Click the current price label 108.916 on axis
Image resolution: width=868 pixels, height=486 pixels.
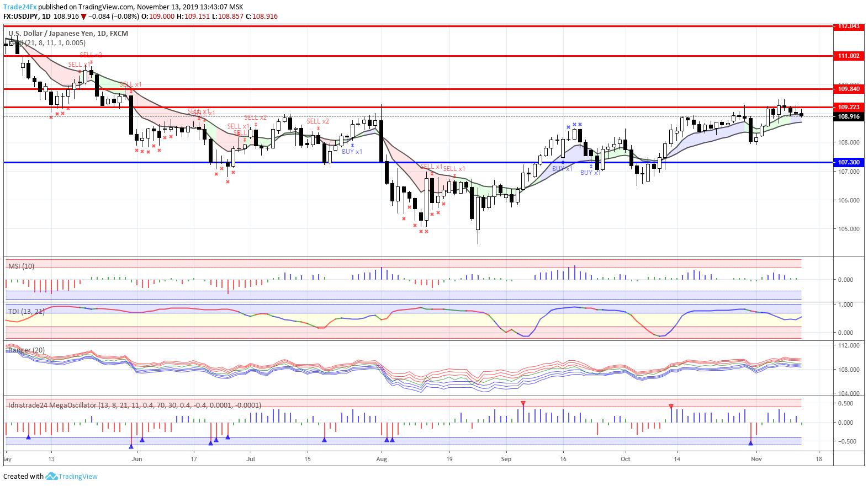849,116
